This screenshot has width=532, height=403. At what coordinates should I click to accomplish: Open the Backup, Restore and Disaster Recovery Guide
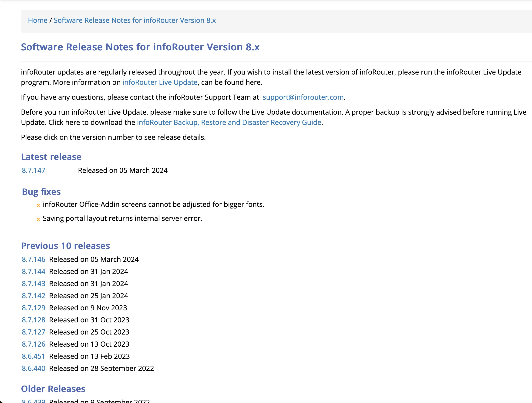pos(229,123)
